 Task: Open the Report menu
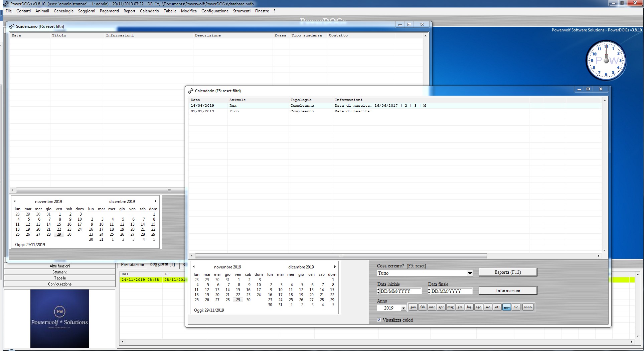(x=129, y=11)
